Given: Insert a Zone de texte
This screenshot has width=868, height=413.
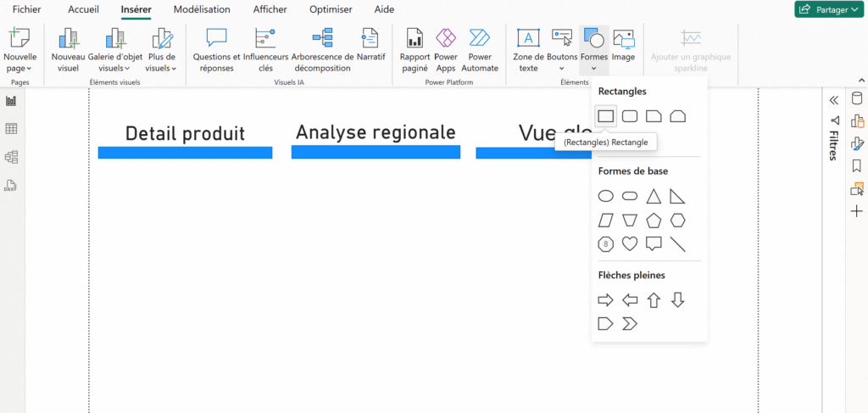Looking at the screenshot, I should [528, 49].
